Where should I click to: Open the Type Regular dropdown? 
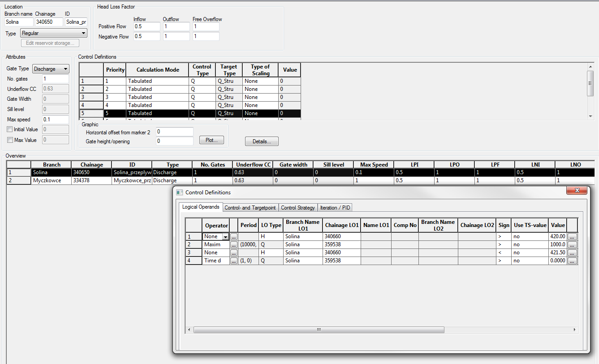pyautogui.click(x=54, y=33)
